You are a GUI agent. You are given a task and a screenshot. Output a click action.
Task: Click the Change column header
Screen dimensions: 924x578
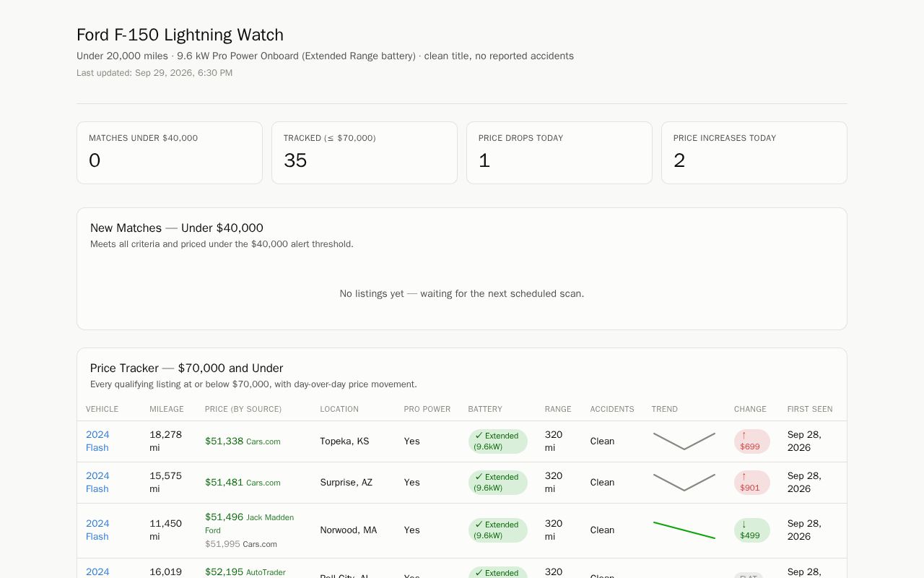pos(750,409)
